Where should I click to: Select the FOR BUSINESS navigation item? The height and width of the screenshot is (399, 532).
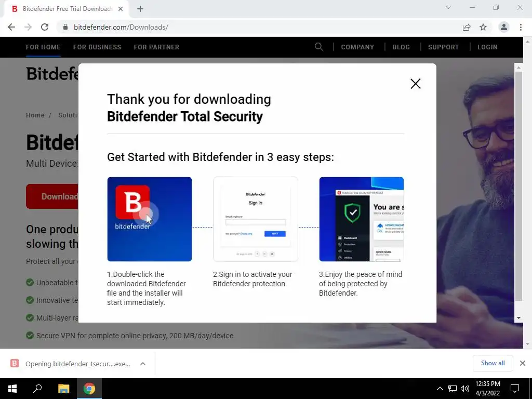(x=97, y=47)
